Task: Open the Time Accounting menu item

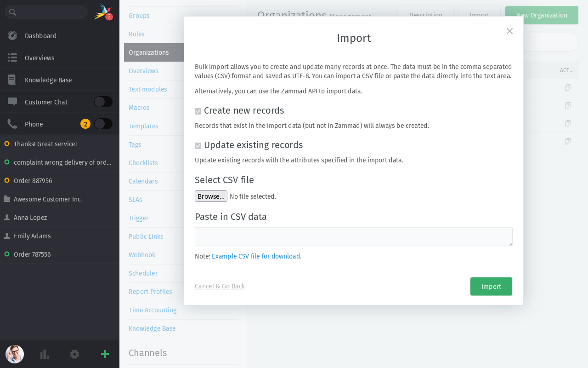Action: pyautogui.click(x=153, y=310)
